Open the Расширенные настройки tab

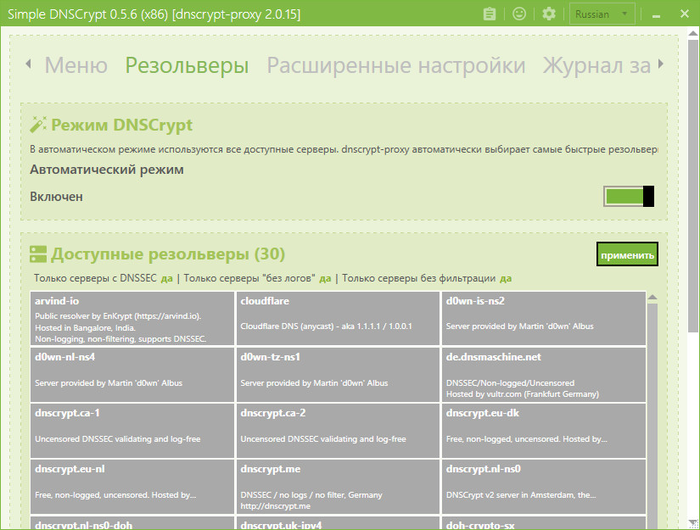[395, 66]
